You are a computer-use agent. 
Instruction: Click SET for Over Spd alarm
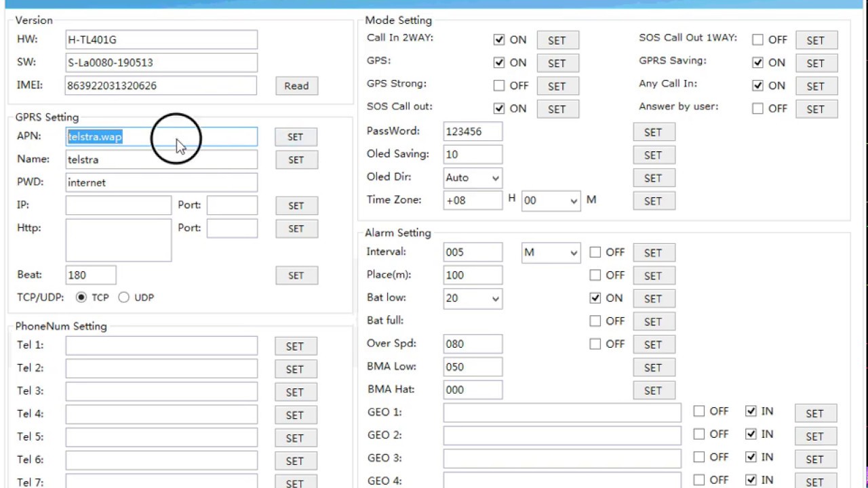(x=654, y=345)
